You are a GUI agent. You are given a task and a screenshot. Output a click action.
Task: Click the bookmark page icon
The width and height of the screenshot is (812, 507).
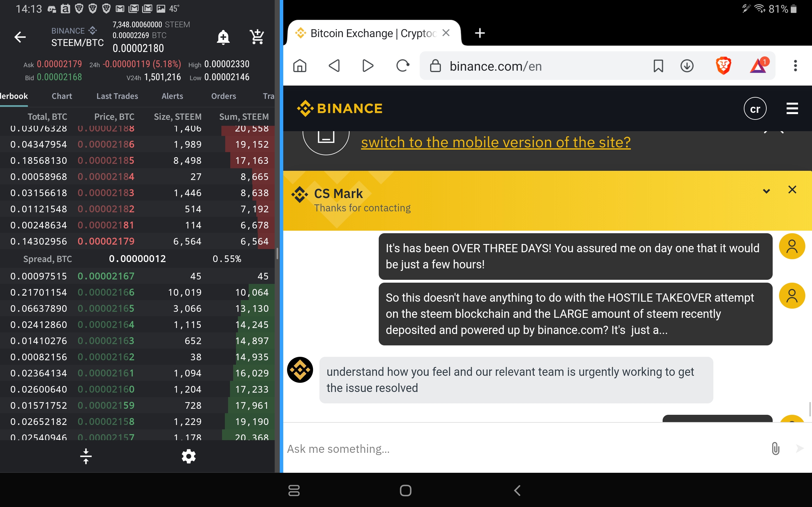pyautogui.click(x=658, y=66)
